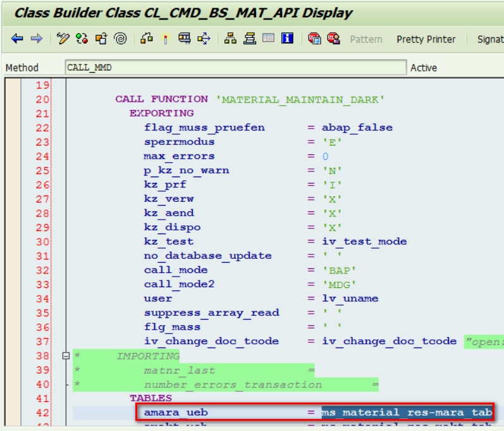Click the max_errors value 0

point(325,156)
